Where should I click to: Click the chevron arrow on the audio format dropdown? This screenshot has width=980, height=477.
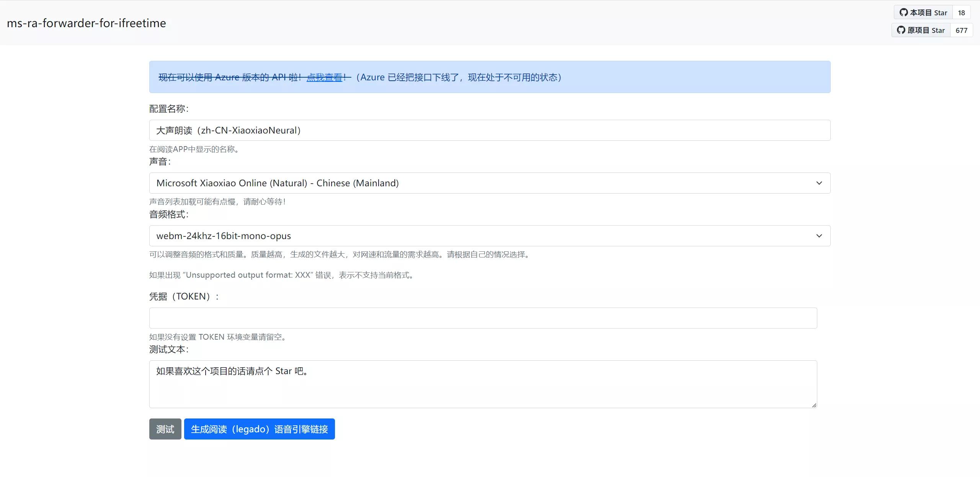819,236
